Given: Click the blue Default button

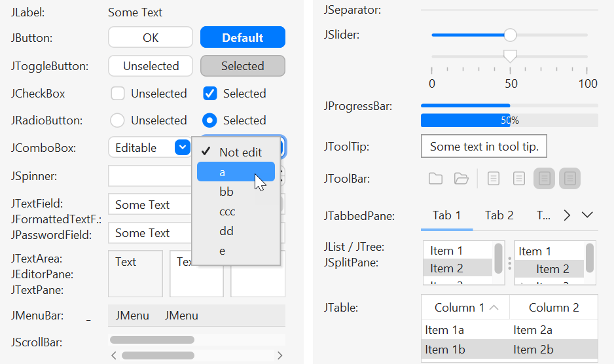Looking at the screenshot, I should (x=243, y=37).
